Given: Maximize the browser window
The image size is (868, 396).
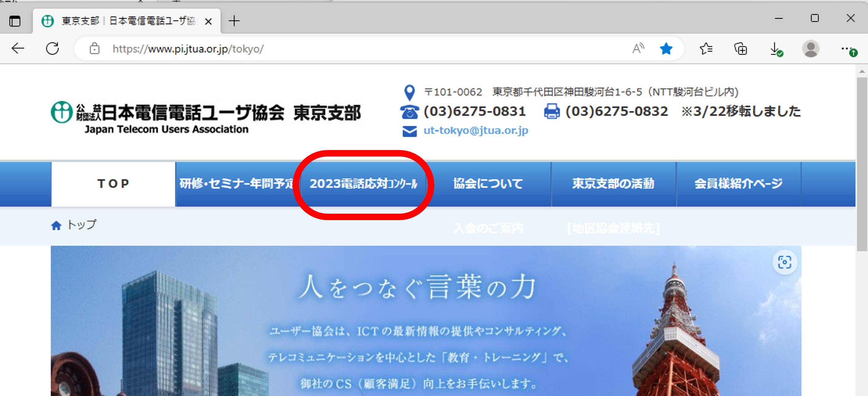Looking at the screenshot, I should (815, 18).
